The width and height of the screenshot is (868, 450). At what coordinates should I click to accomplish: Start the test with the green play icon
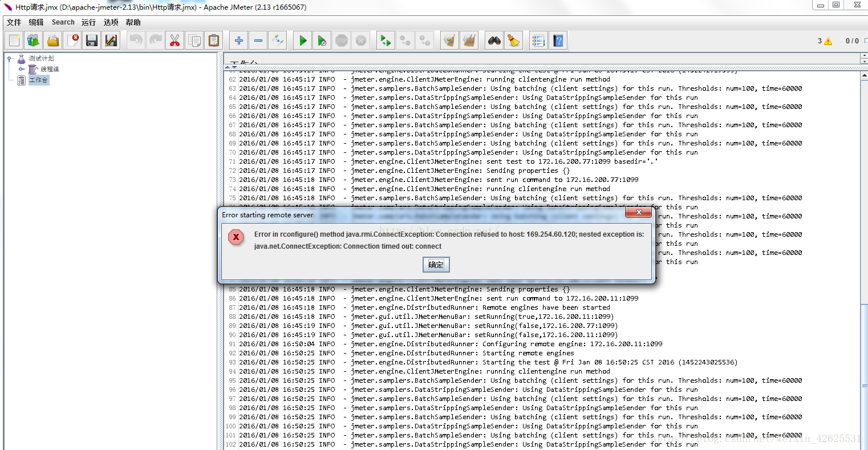tap(303, 40)
